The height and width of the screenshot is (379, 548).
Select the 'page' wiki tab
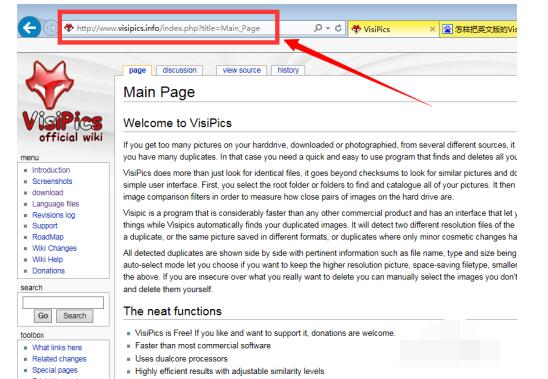(137, 70)
